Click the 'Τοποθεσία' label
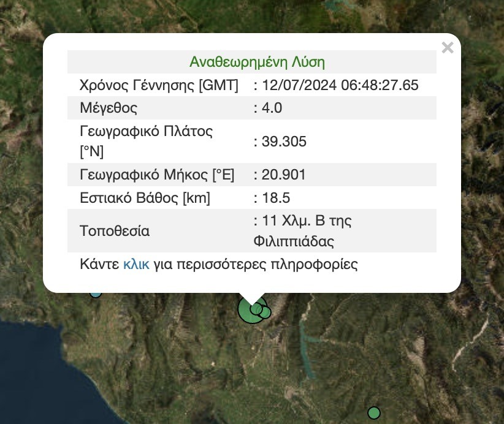 click(115, 231)
